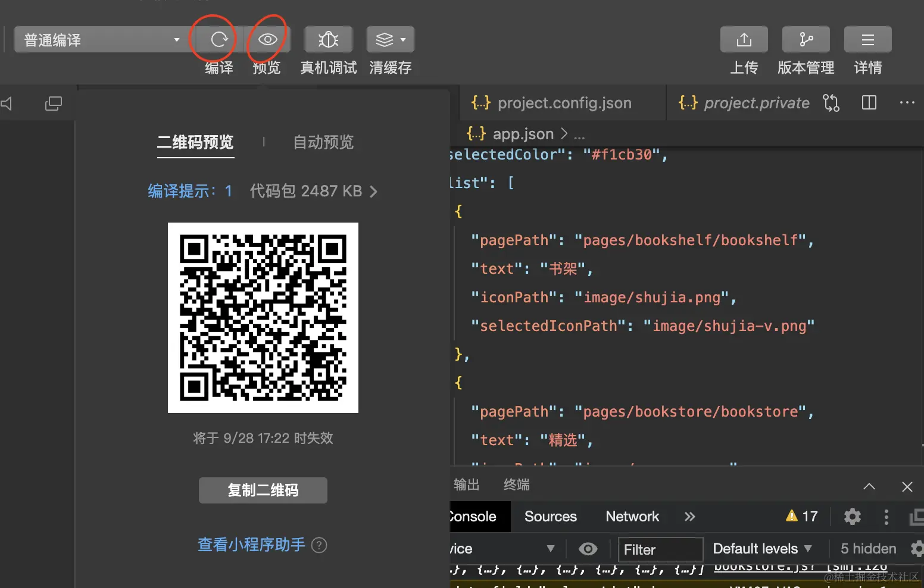Open editor more actions ellipsis
Screen dimensions: 924x588
click(907, 103)
